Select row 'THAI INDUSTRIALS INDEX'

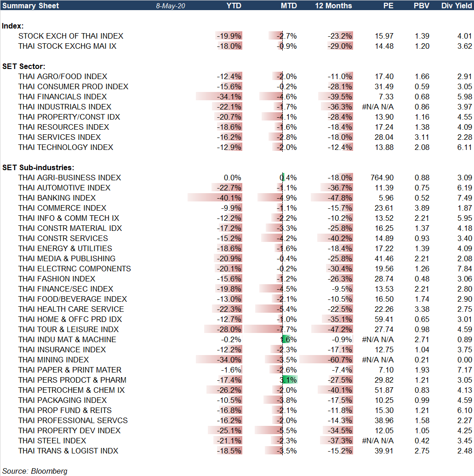click(x=237, y=107)
